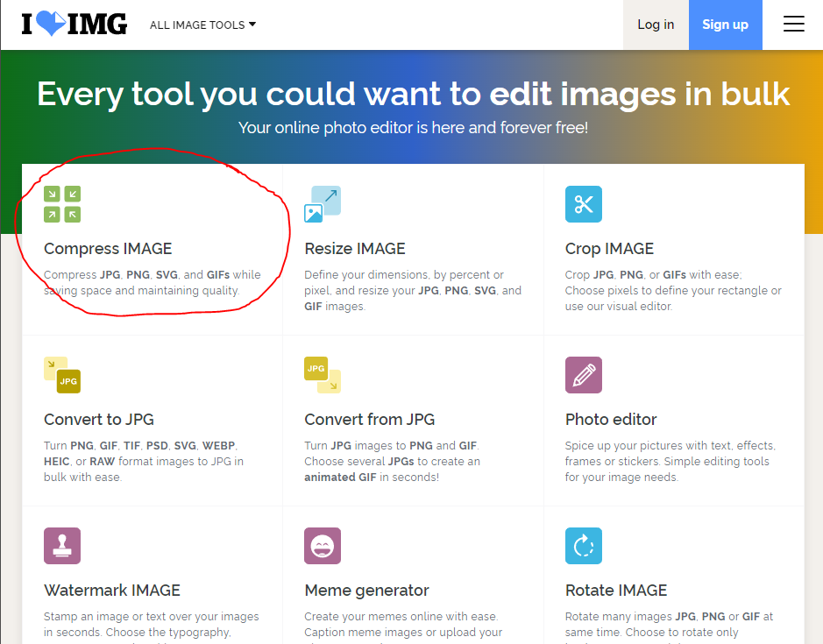Open the Crop IMAGE tool title

(609, 248)
